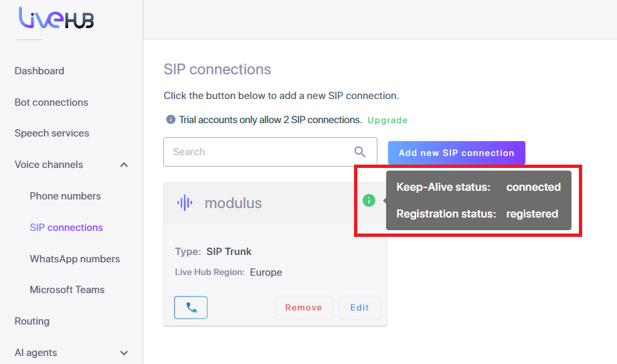Click Add new SIP connection button
This screenshot has width=617, height=364.
[x=456, y=153]
